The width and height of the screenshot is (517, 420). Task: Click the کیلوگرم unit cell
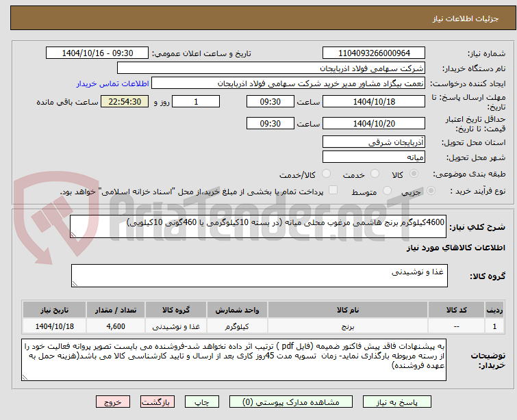pos(237,326)
